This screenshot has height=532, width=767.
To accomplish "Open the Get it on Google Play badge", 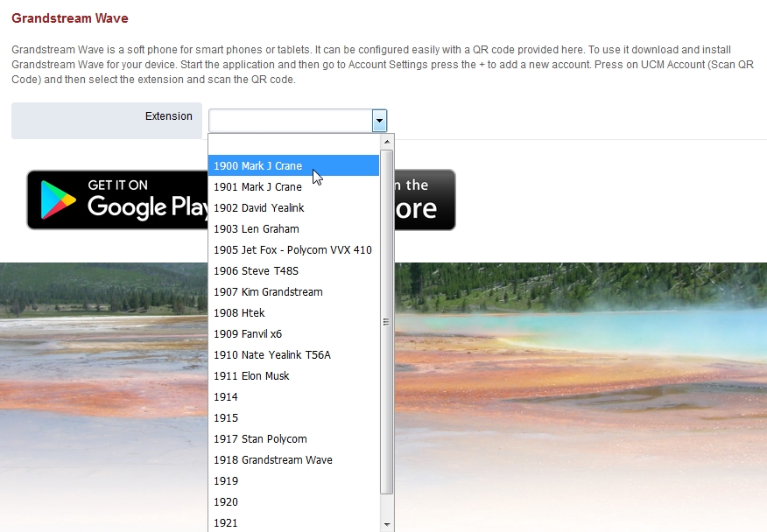I will click(x=117, y=200).
